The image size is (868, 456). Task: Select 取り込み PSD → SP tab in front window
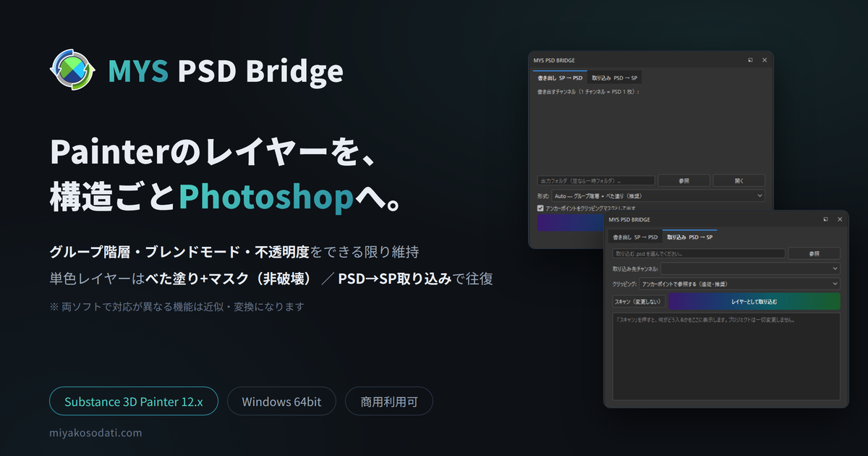(x=690, y=237)
